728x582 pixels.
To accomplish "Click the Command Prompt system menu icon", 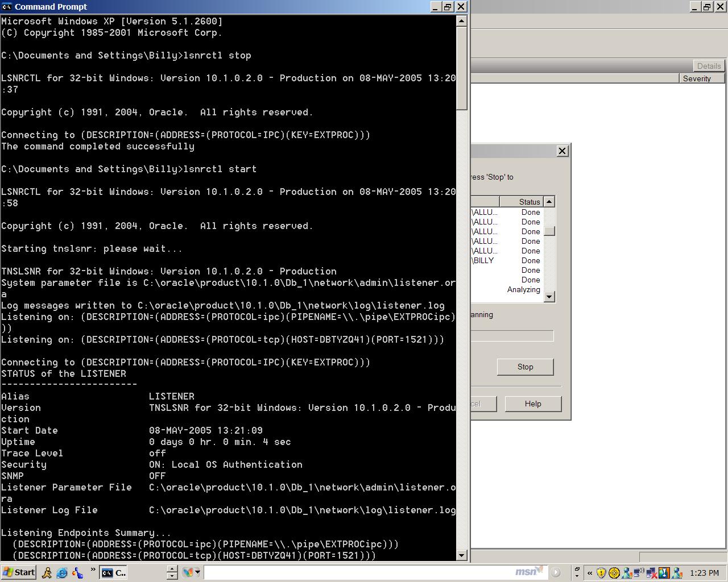I will (x=7, y=7).
